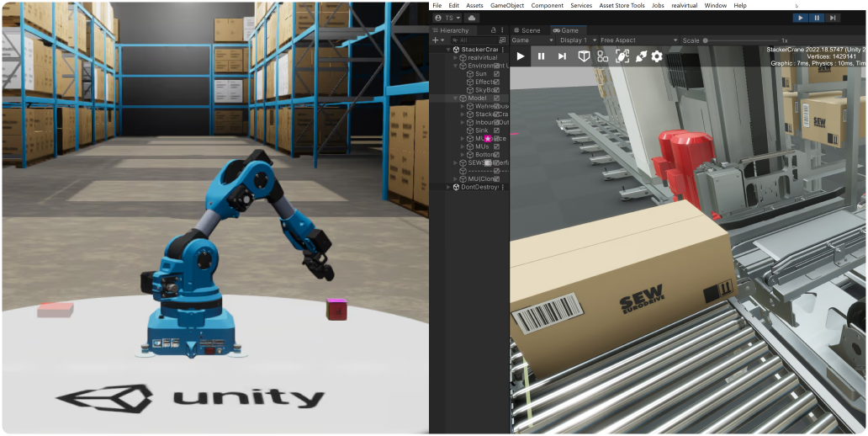
Task: Click the cube icon of the realvirtual object
Action: coord(463,57)
